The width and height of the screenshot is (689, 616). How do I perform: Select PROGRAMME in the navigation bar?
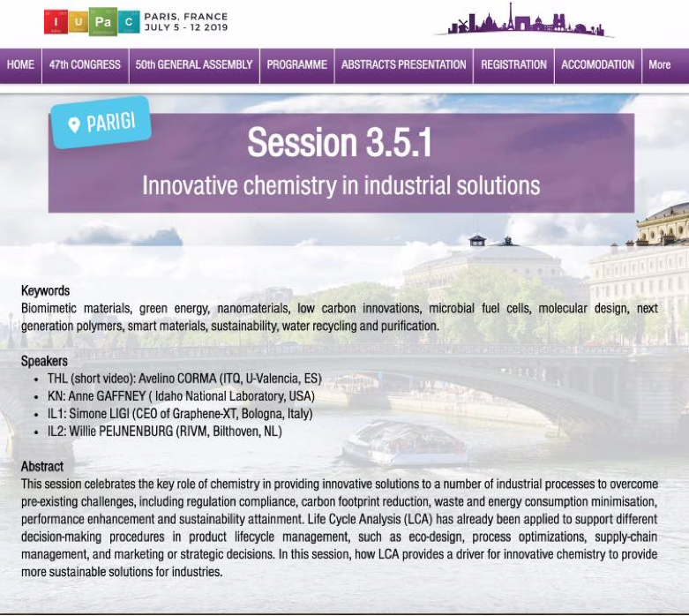click(297, 64)
